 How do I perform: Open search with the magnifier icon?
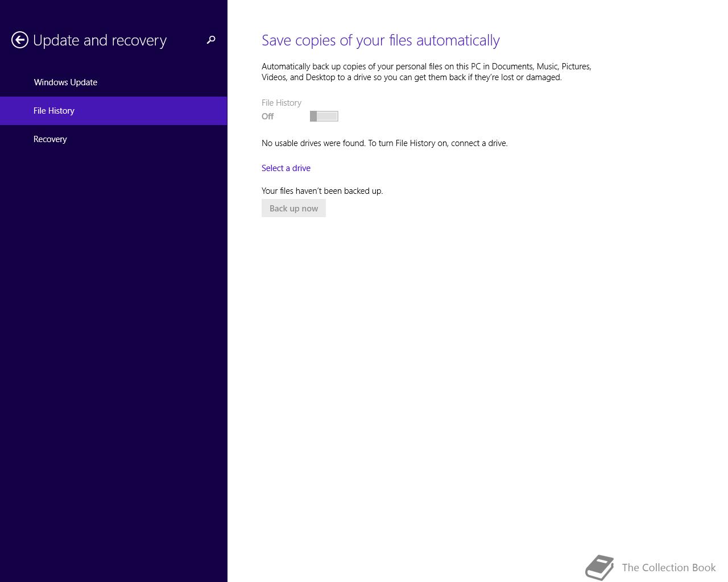pos(211,40)
